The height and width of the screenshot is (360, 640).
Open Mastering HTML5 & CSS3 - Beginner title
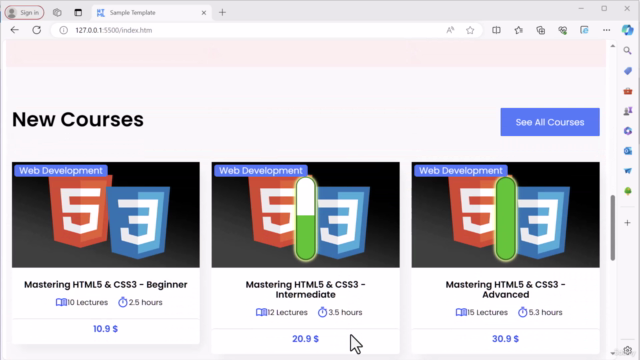point(106,284)
